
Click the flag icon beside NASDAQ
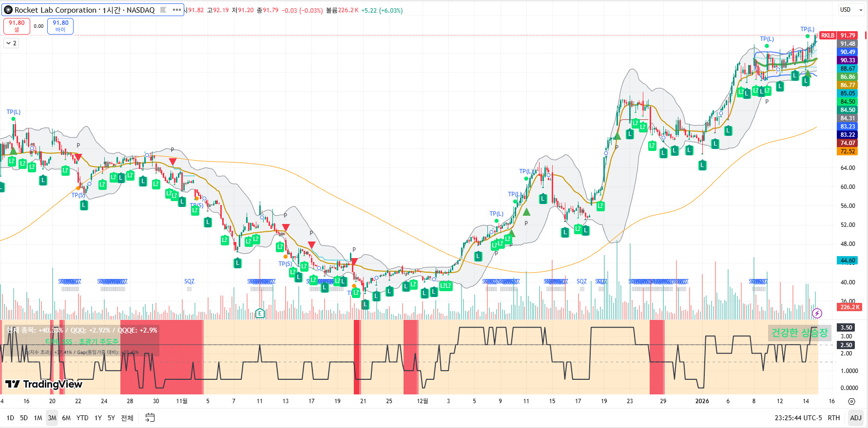click(x=163, y=10)
